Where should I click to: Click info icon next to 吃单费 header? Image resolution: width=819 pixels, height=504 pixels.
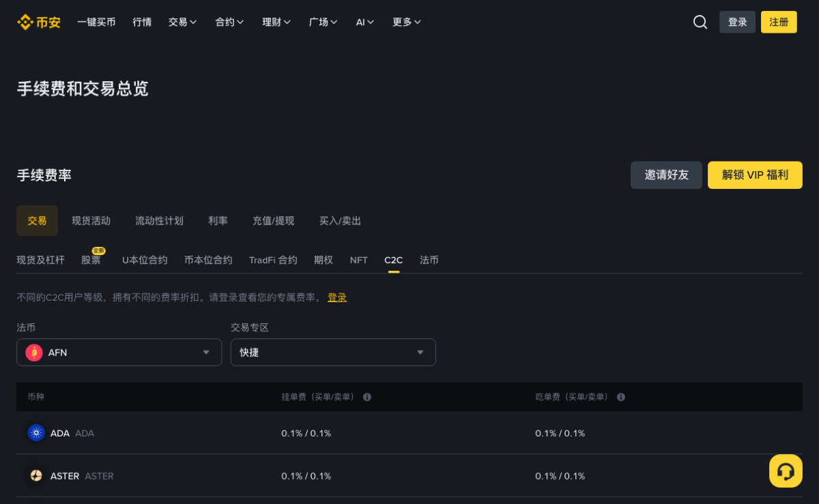tap(621, 397)
